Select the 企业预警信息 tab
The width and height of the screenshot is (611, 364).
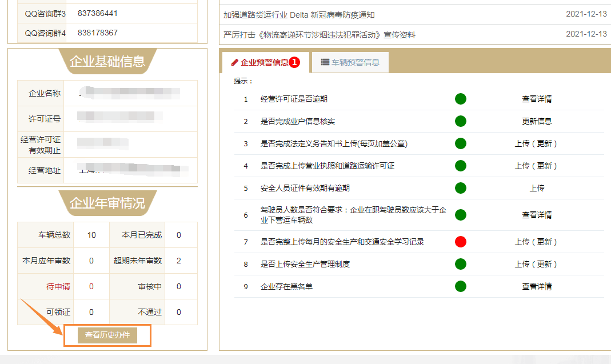265,62
